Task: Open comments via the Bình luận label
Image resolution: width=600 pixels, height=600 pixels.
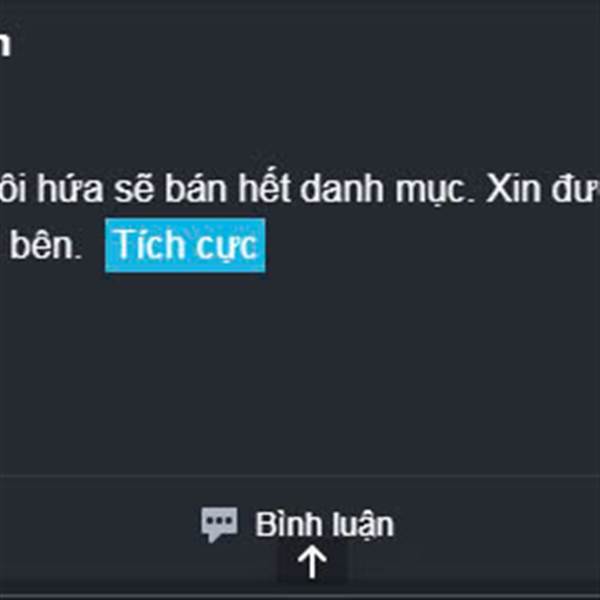Action: (324, 525)
